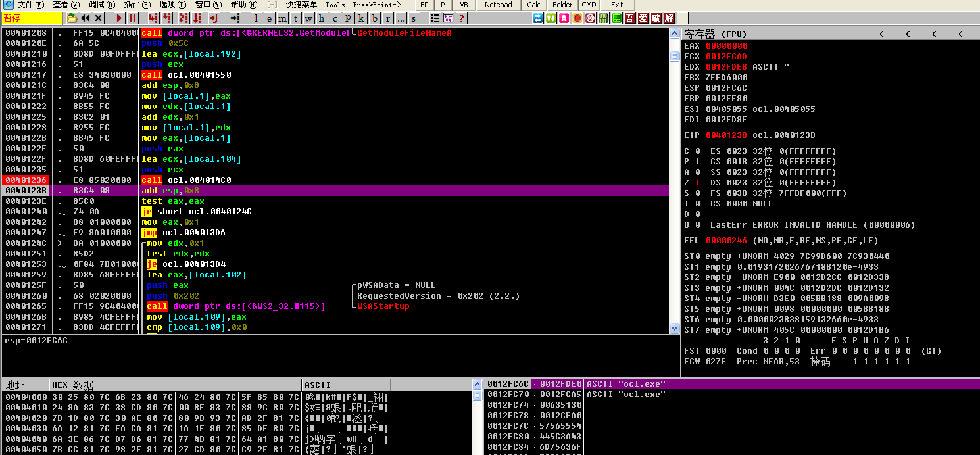Click the red '破' toolbar icon

[x=656, y=18]
